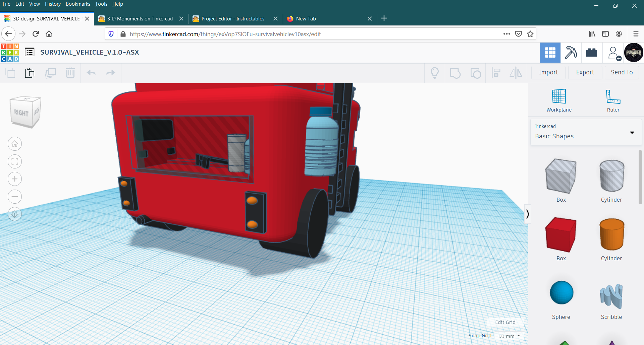Click the Send To button
644x345 pixels.
click(622, 72)
